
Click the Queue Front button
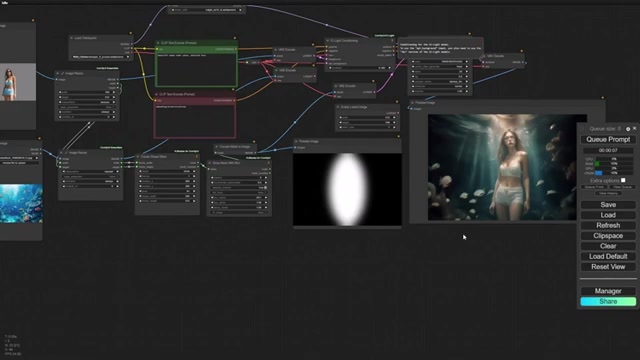[x=594, y=187]
